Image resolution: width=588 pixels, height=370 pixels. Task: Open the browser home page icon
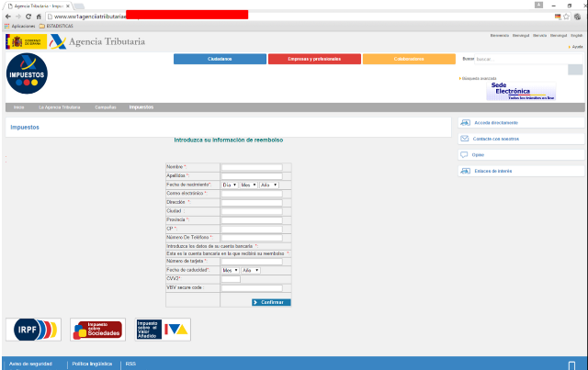(39, 17)
